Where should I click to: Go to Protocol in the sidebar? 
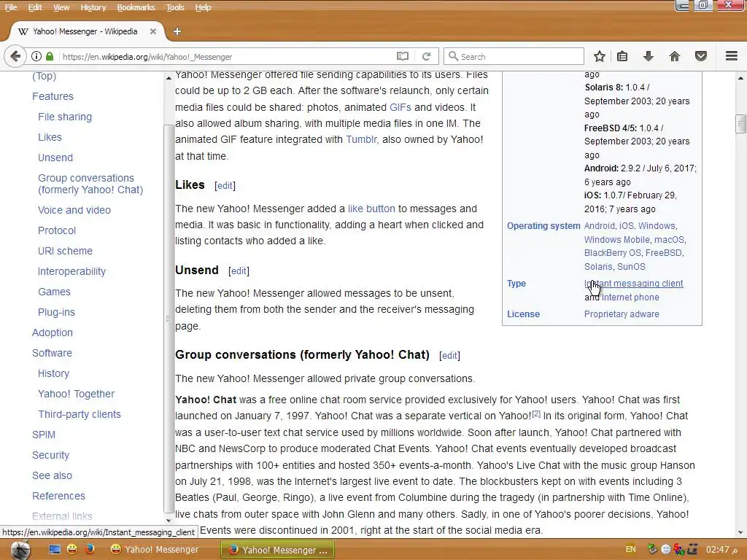[57, 230]
